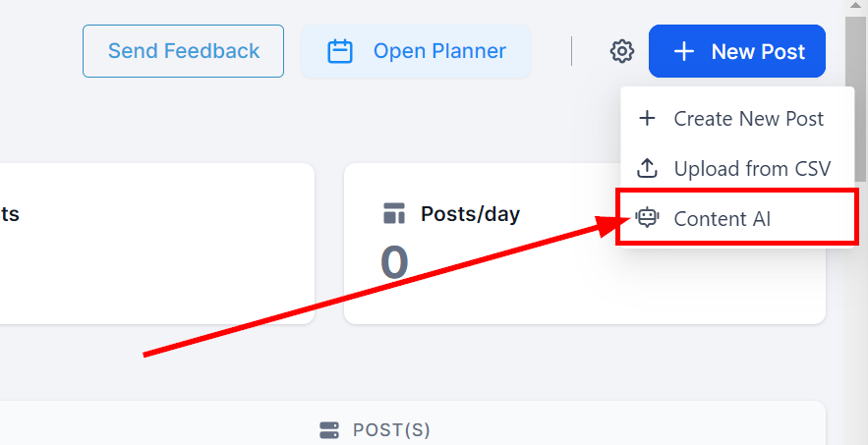Choose Upload from CSV menu entry
The image size is (868, 445).
click(x=751, y=169)
